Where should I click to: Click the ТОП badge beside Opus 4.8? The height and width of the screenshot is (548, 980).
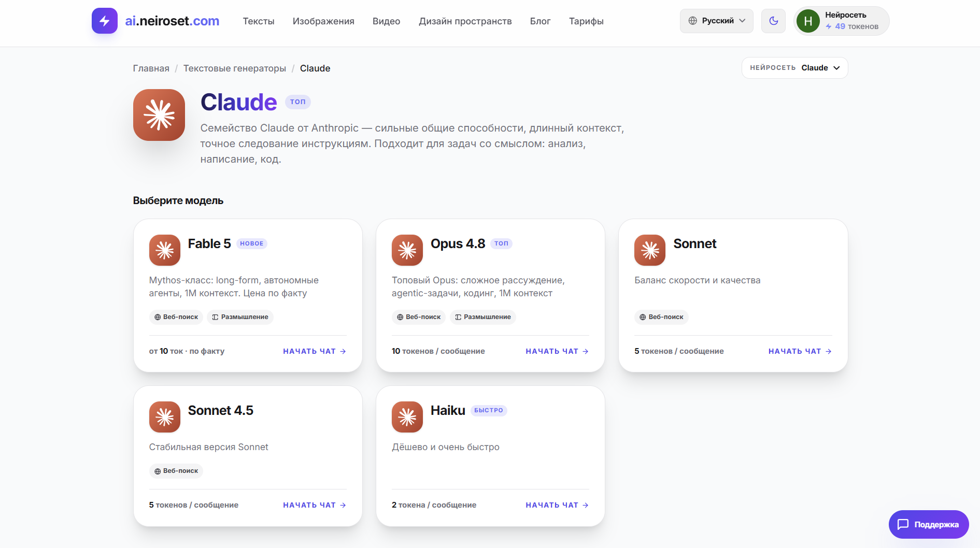point(501,243)
